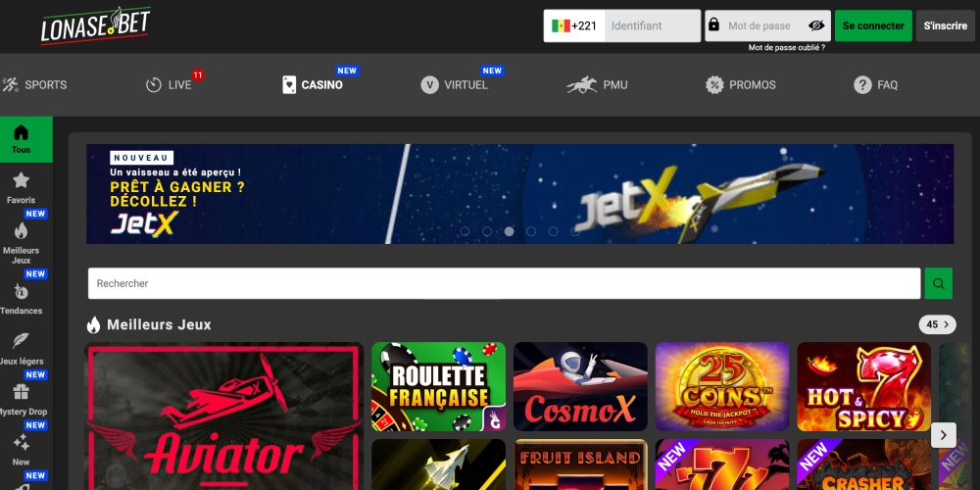Click the Promos percent badge icon
980x490 pixels.
pyautogui.click(x=714, y=85)
